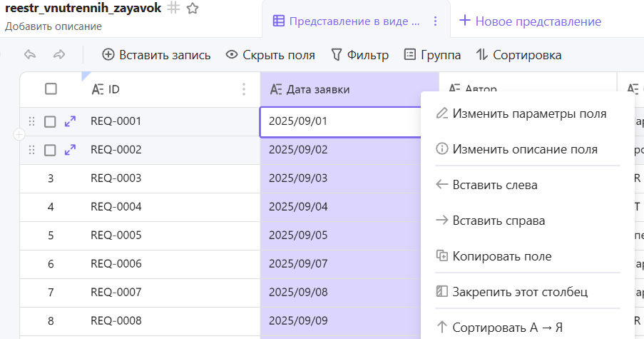This screenshot has width=644, height=339.
Task: Choose 'Закрепить этот столбец' menu item
Action: [527, 292]
